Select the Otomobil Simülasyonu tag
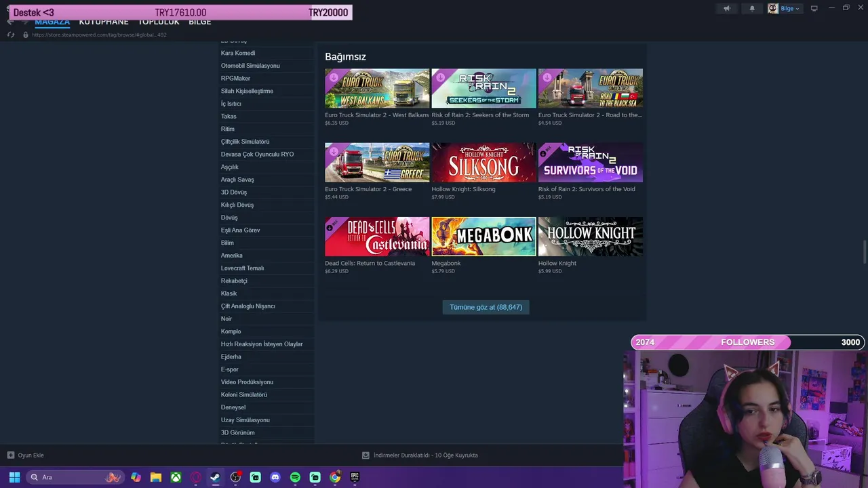 [x=250, y=66]
